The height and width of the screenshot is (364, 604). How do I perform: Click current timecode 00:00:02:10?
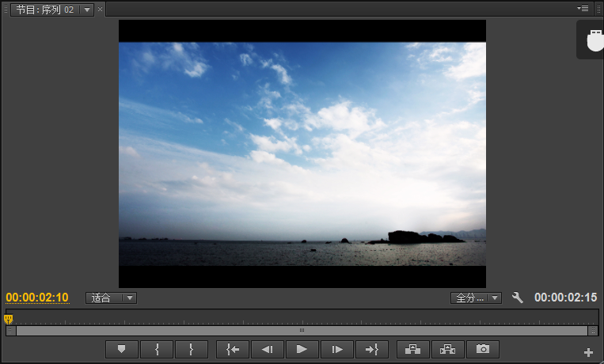coord(37,298)
